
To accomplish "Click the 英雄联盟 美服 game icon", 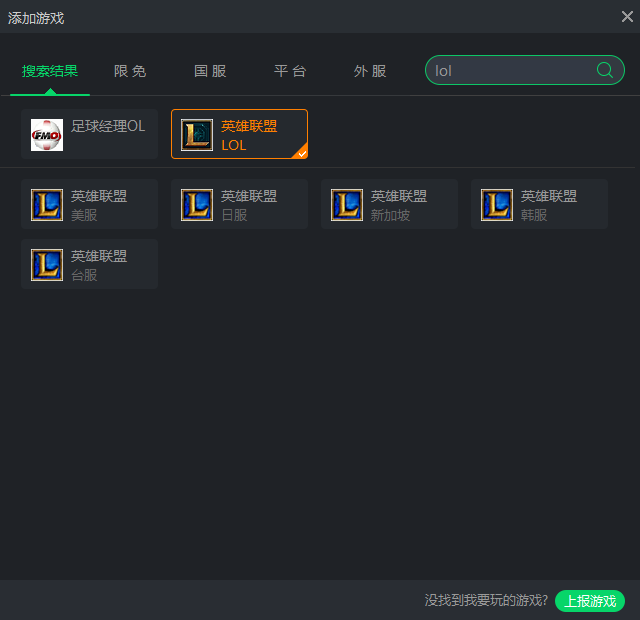I will tap(47, 205).
